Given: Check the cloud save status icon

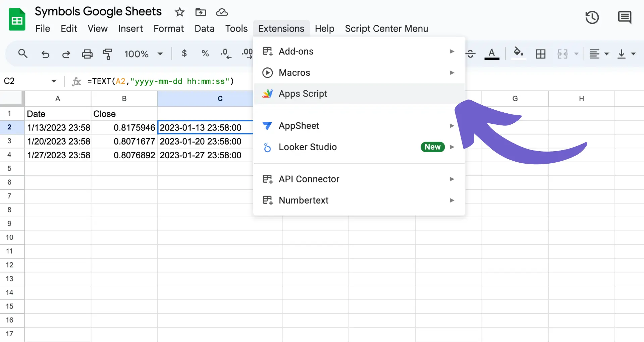Looking at the screenshot, I should pos(222,12).
